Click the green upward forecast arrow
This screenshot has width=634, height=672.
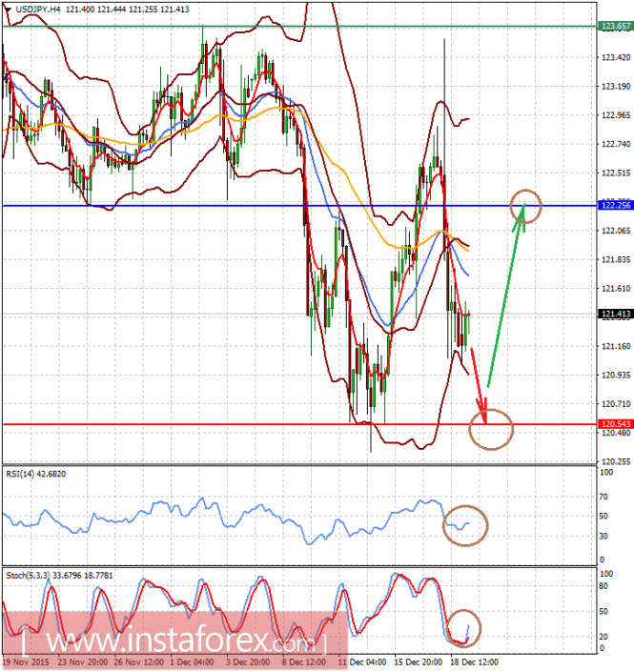tap(506, 295)
